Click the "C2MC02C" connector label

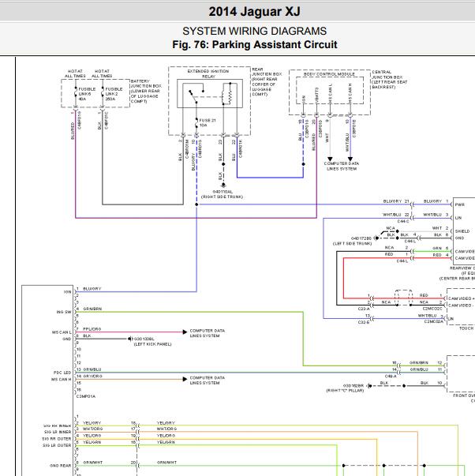click(x=433, y=309)
